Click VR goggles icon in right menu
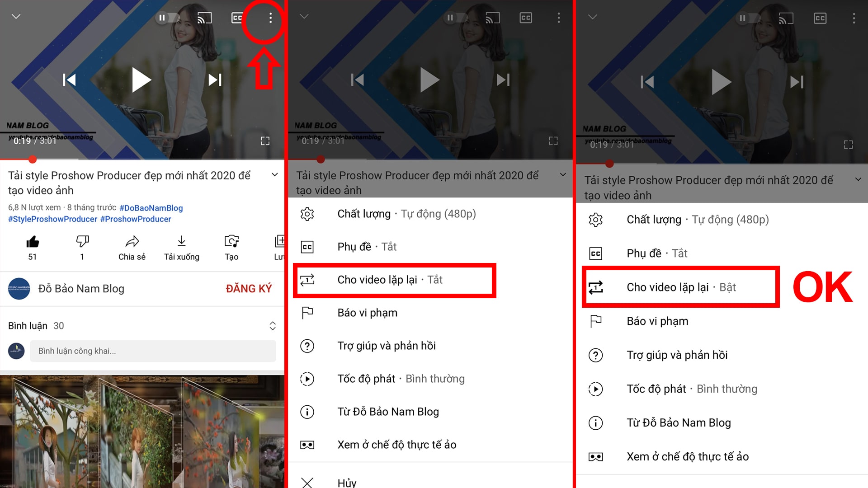Viewport: 868px width, 488px height. (x=596, y=457)
